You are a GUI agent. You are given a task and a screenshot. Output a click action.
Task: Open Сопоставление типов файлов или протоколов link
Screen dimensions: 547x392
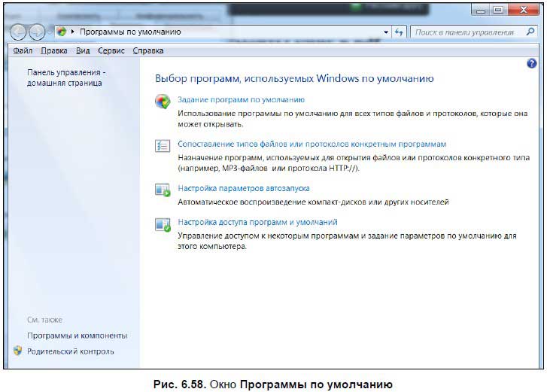pos(312,144)
